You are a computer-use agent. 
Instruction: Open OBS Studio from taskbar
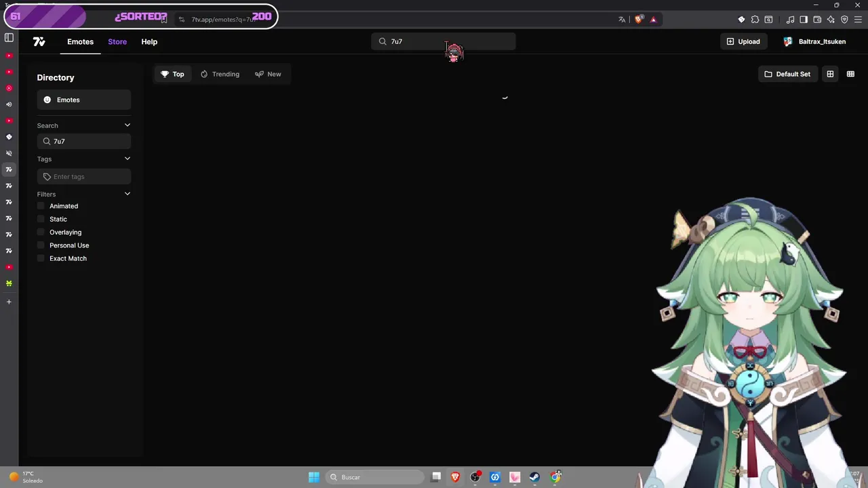pyautogui.click(x=475, y=477)
